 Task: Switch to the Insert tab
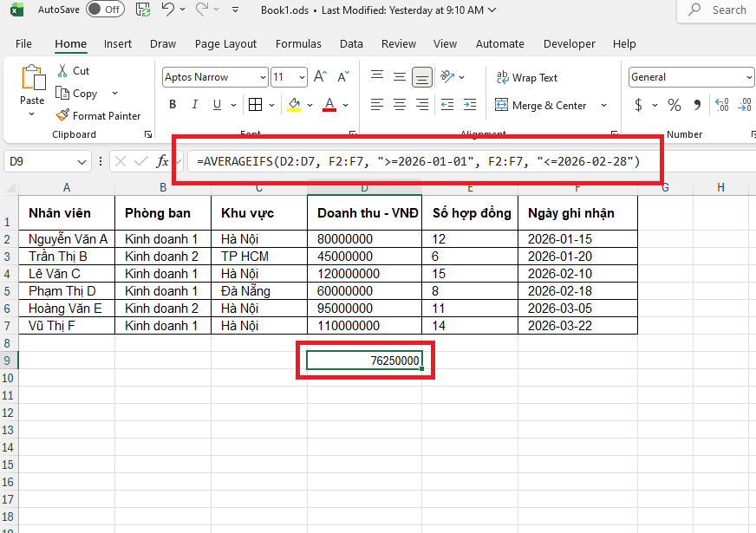pyautogui.click(x=118, y=44)
